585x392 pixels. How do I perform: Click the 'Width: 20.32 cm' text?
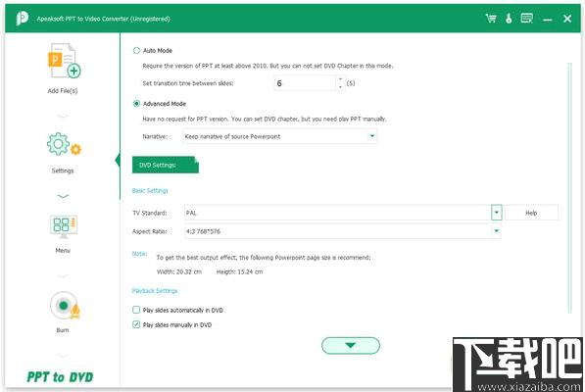[179, 271]
